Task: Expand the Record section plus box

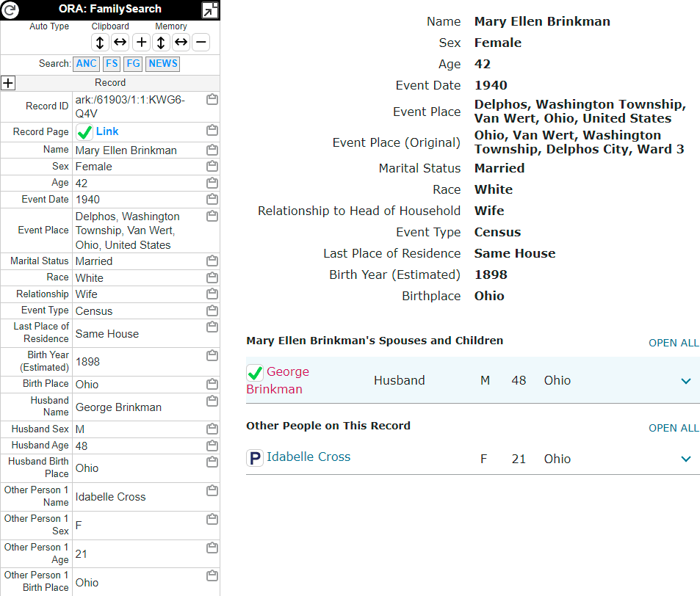Action: (8, 83)
